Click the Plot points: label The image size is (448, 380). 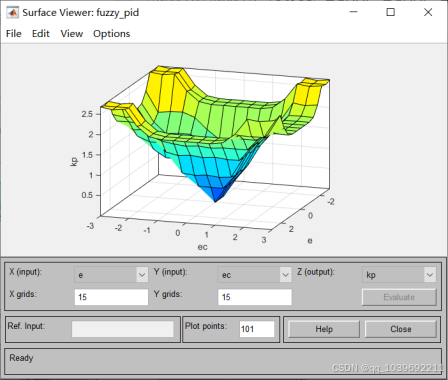pos(206,326)
